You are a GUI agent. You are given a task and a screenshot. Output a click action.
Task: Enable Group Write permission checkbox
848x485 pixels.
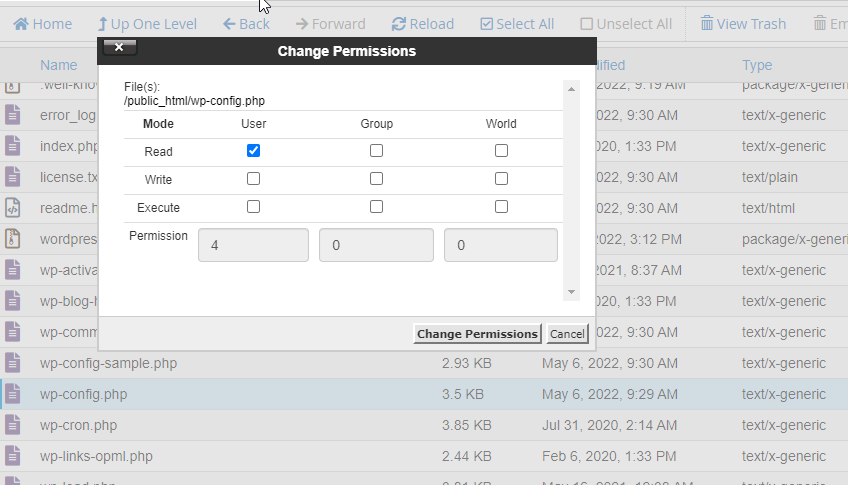[x=376, y=178]
